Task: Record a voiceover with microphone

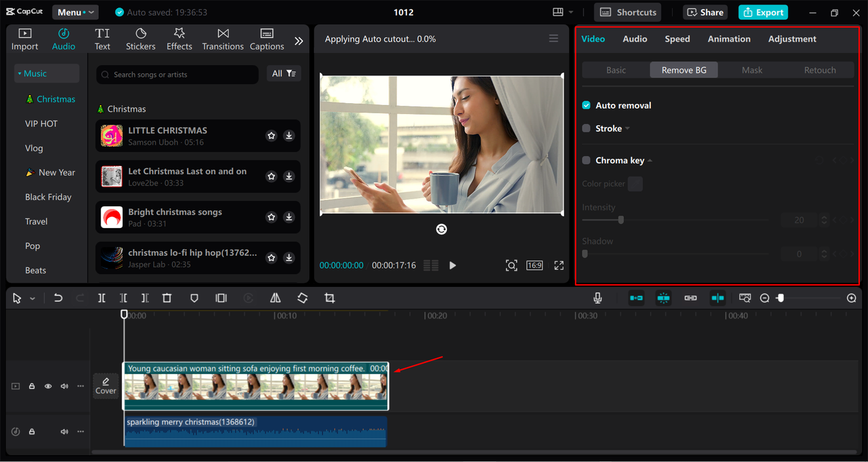Action: pos(597,298)
